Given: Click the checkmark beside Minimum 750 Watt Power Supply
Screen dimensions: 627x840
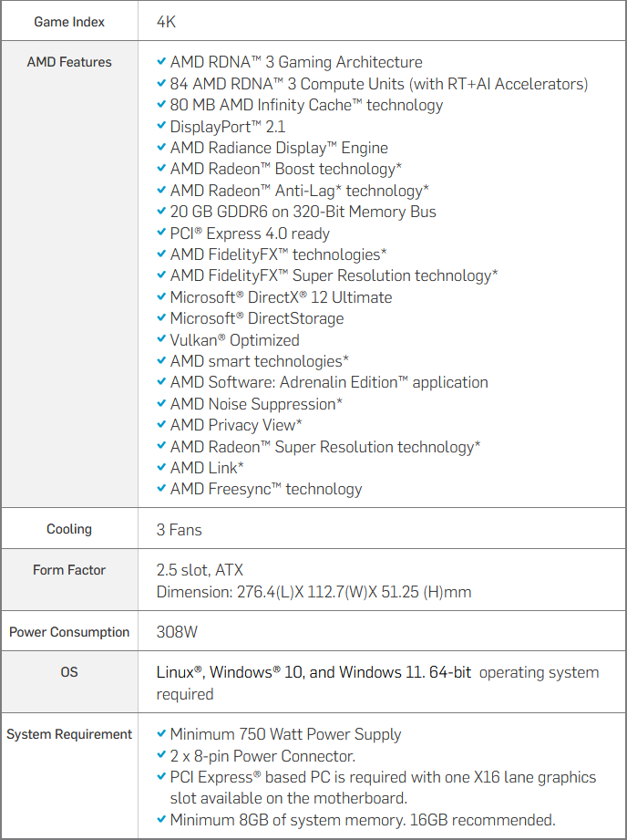Looking at the screenshot, I should pos(161,733).
